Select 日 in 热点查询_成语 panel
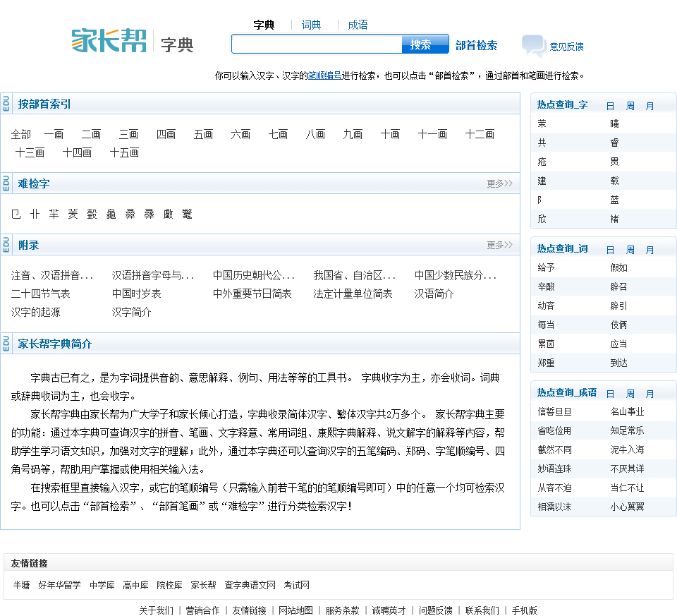The image size is (677, 616). click(611, 394)
